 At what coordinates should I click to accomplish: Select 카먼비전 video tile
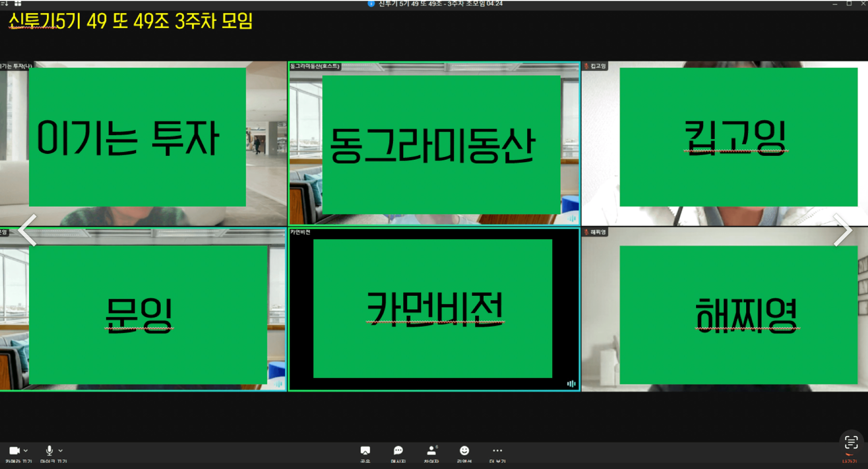click(434, 309)
